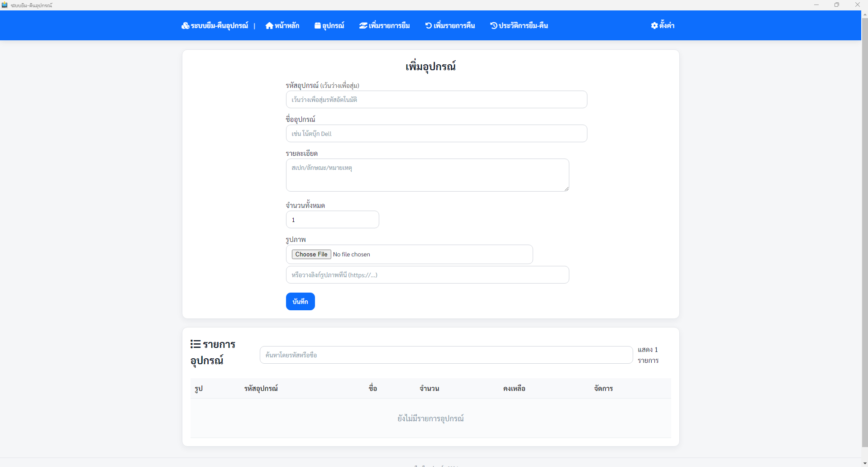Open settings via the gear icon
This screenshot has height=467, width=868.
tap(654, 26)
